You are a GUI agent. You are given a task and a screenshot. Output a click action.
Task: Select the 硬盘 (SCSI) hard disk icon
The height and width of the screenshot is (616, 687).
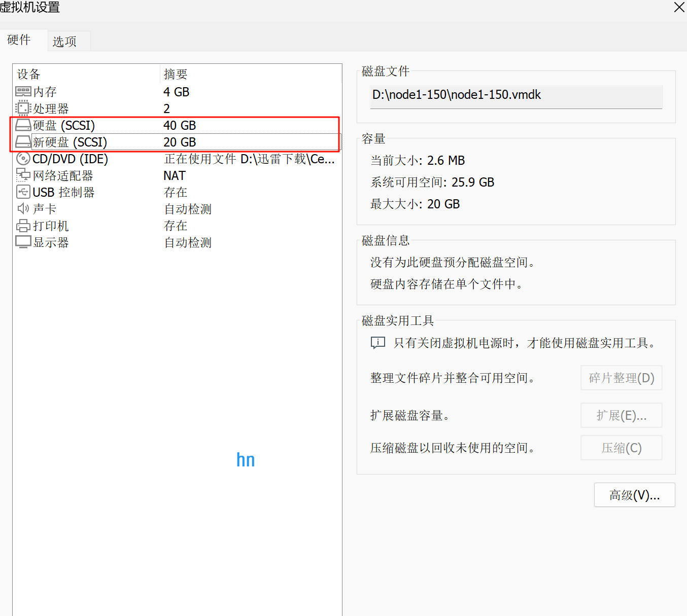click(23, 125)
